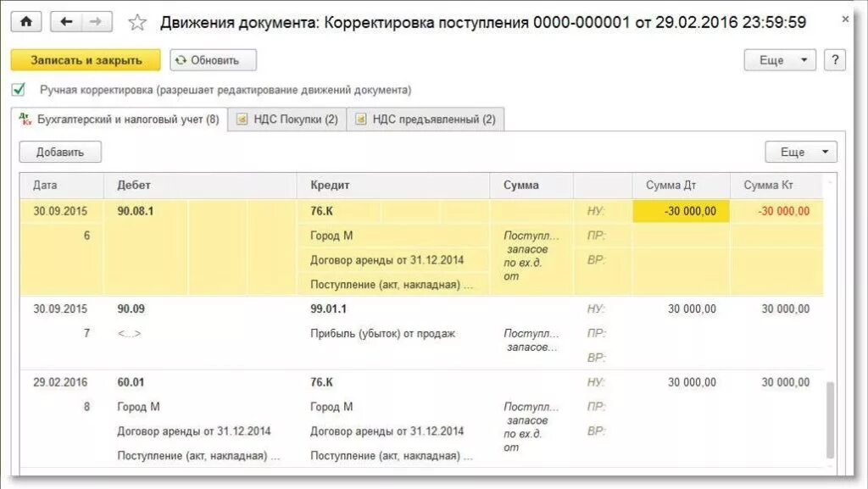Click the Добавить button

[60, 152]
